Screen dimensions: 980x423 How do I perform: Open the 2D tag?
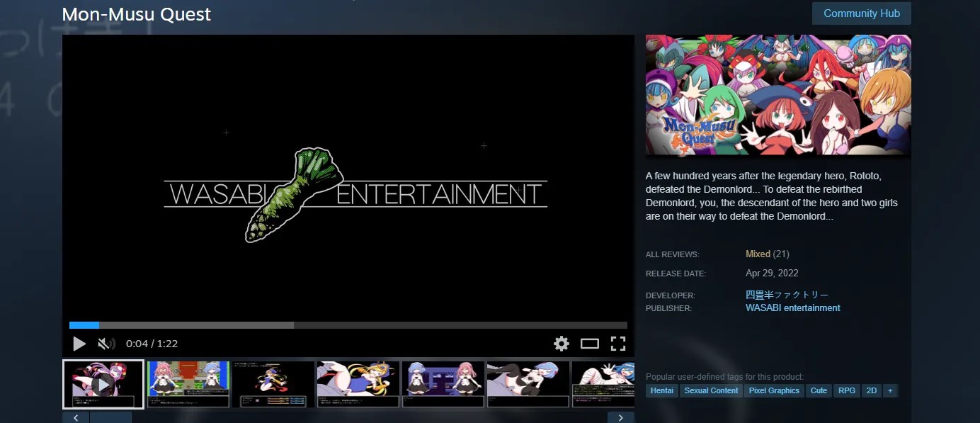pos(872,390)
